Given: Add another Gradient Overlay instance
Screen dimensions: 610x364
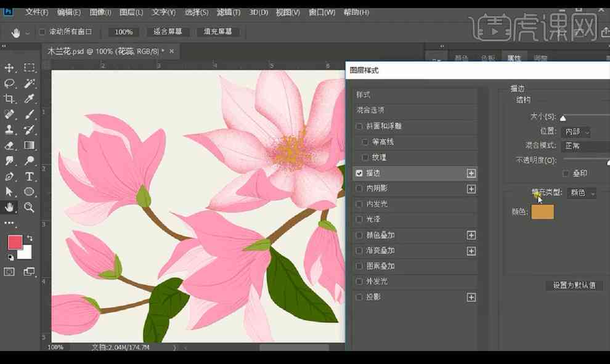Looking at the screenshot, I should click(x=471, y=251).
